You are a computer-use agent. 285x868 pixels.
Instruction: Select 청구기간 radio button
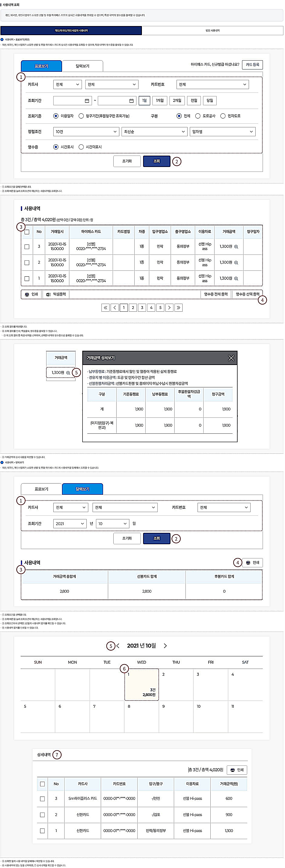click(81, 116)
